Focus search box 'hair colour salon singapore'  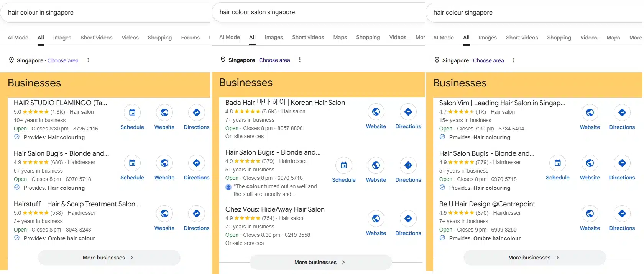pyautogui.click(x=319, y=12)
